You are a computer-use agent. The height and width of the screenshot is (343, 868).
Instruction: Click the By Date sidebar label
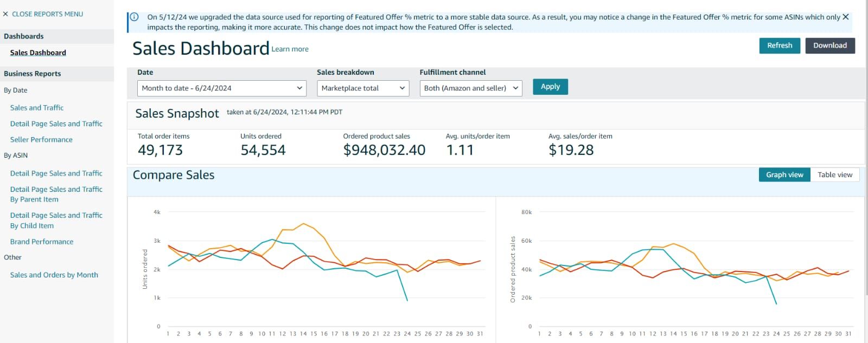click(15, 90)
